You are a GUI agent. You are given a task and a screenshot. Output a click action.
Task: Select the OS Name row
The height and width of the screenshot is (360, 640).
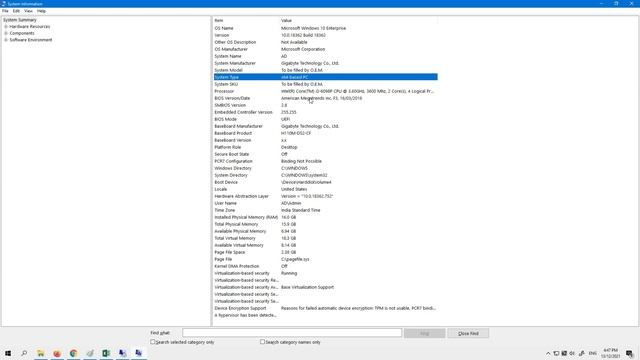click(x=325, y=28)
